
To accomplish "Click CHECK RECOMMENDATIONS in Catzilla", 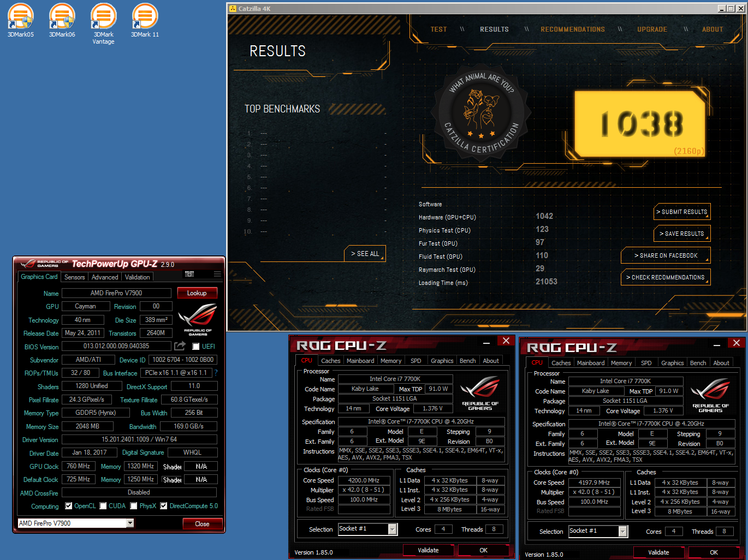I will tap(666, 277).
